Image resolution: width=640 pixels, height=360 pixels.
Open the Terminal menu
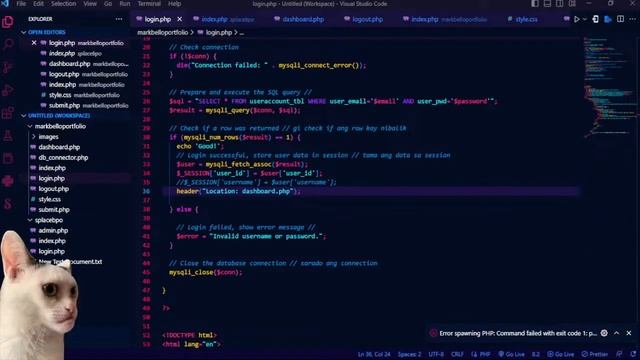pos(149,4)
